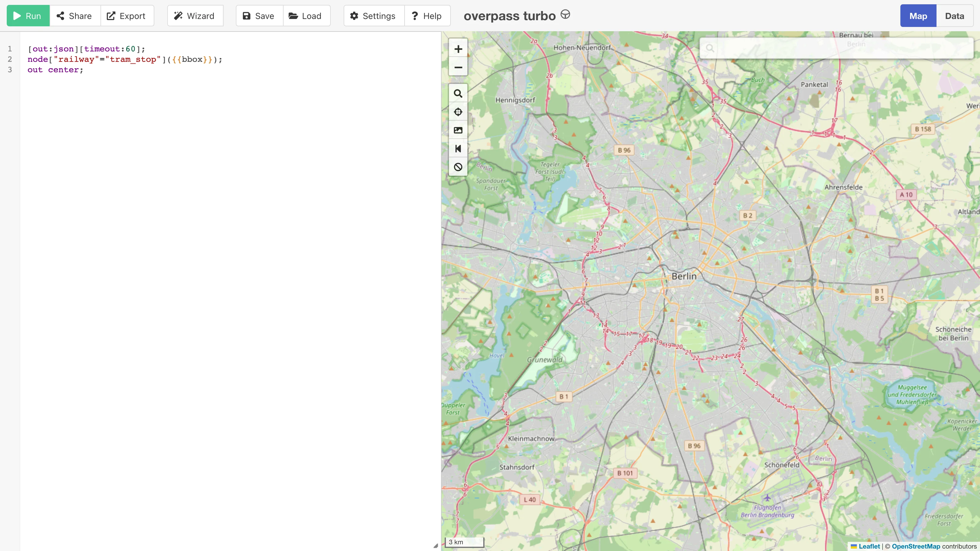Screen dimensions: 980x551
Task: Click the Panketal label on the map
Action: click(x=814, y=84)
